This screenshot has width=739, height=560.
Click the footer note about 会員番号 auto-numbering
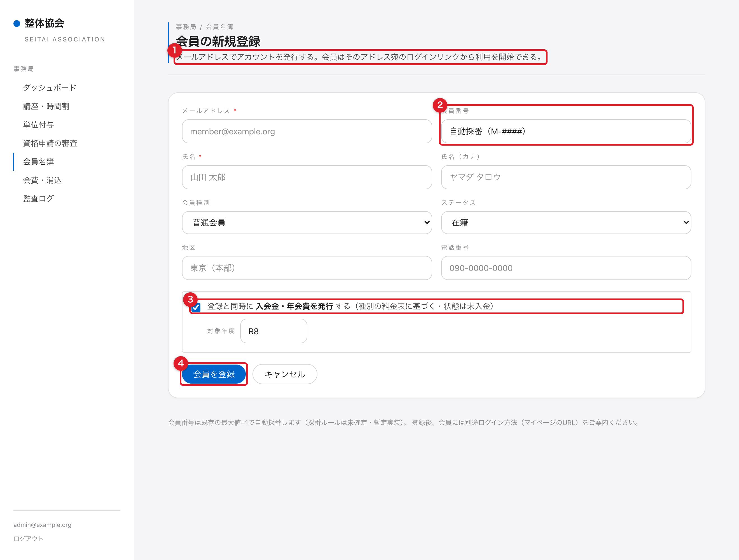coord(404,422)
